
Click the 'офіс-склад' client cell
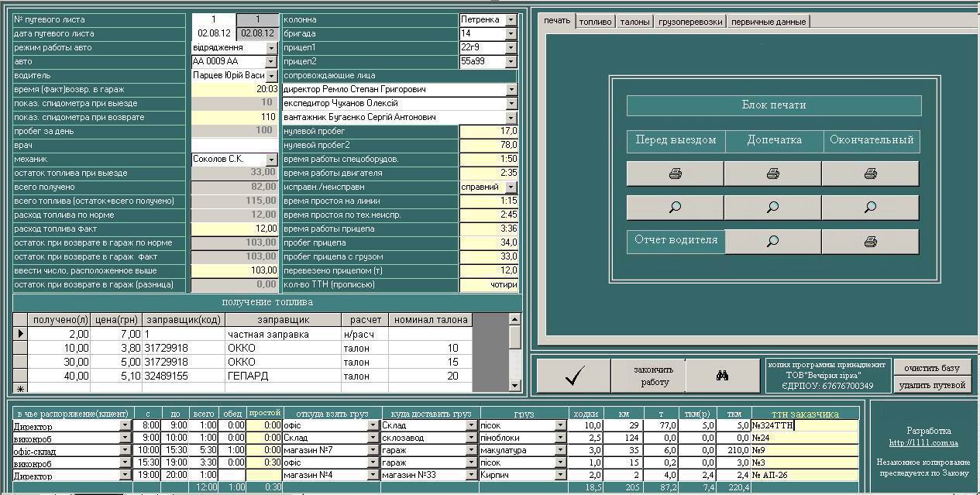(67, 451)
